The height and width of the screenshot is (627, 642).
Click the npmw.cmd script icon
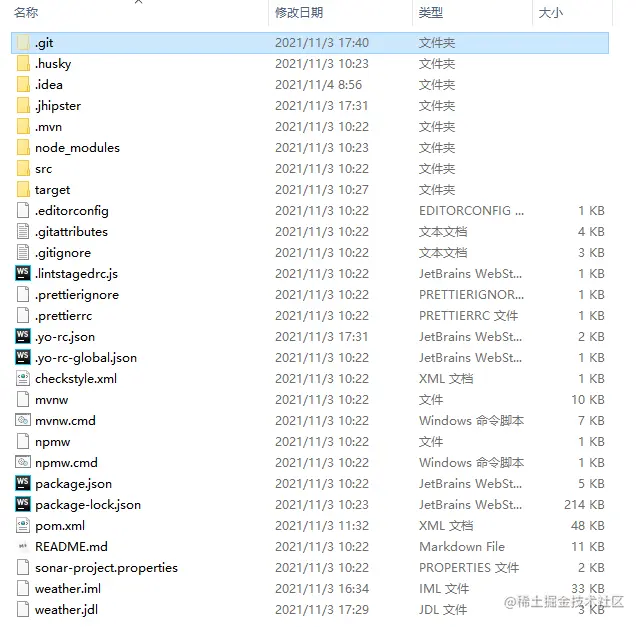(x=23, y=462)
